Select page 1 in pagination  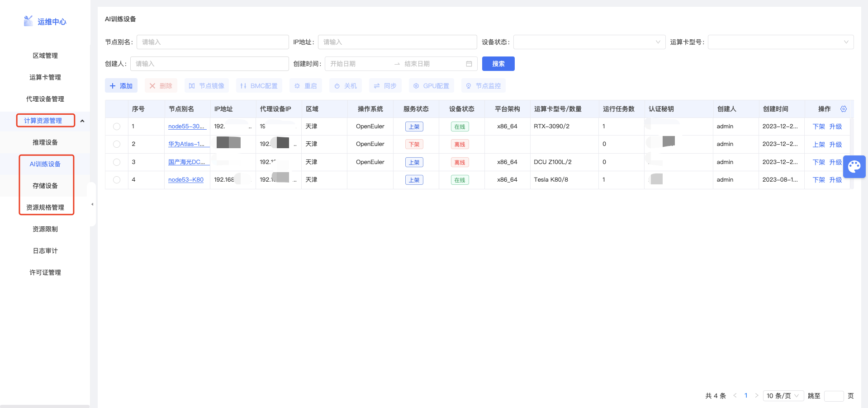[x=746, y=395]
